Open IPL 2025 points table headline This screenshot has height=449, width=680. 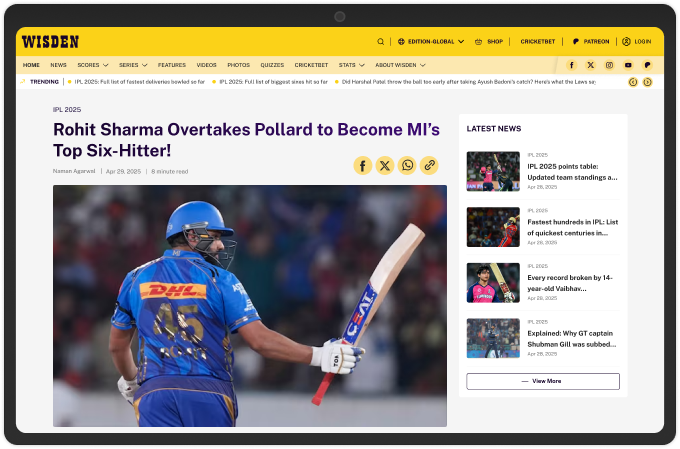click(572, 172)
